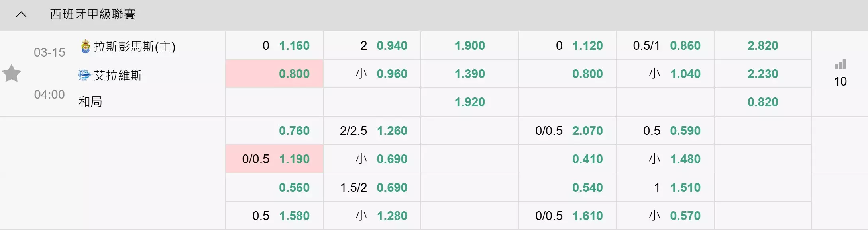
Task: Open 艾拉維斯 team name link
Action: (x=118, y=75)
